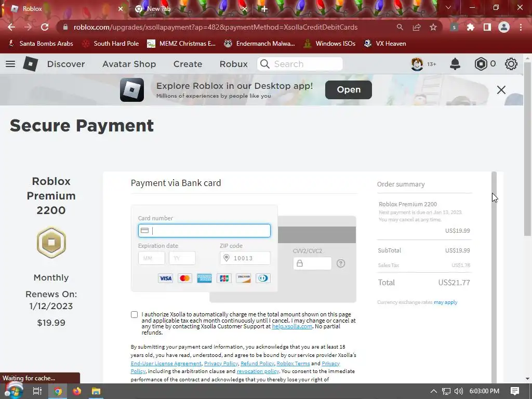532x399 pixels.
Task: Open the Santa Bombs Arabs bookmark
Action: 41,44
